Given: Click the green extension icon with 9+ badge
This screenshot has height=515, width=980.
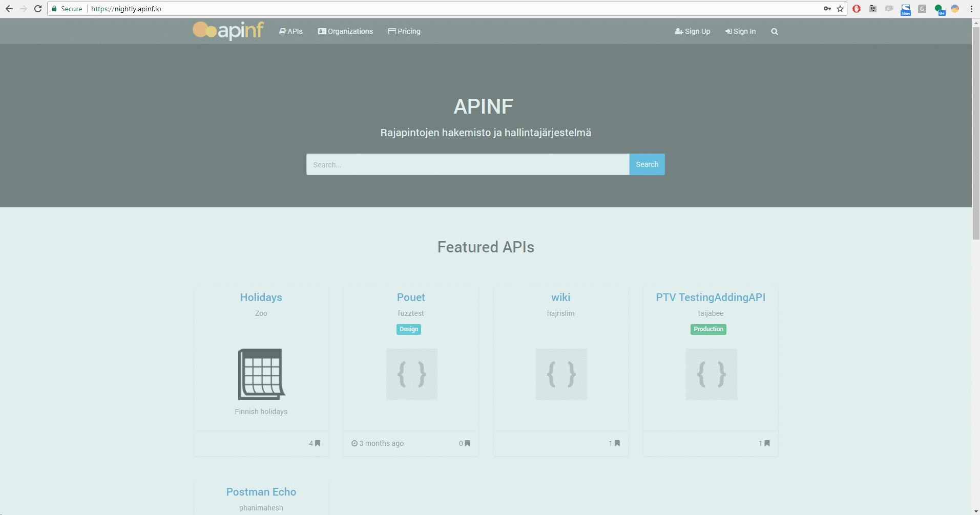Looking at the screenshot, I should click(939, 10).
